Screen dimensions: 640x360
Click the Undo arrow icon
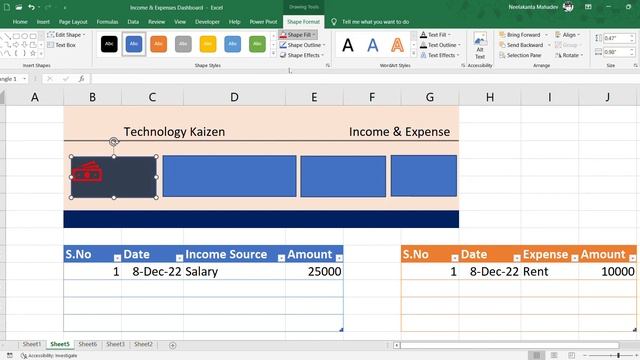[x=31, y=7]
